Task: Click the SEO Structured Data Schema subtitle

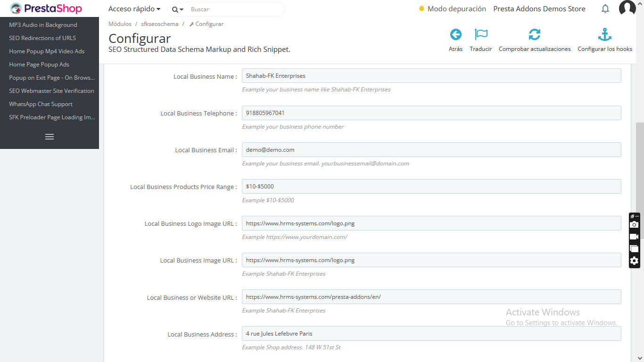Action: (x=199, y=49)
